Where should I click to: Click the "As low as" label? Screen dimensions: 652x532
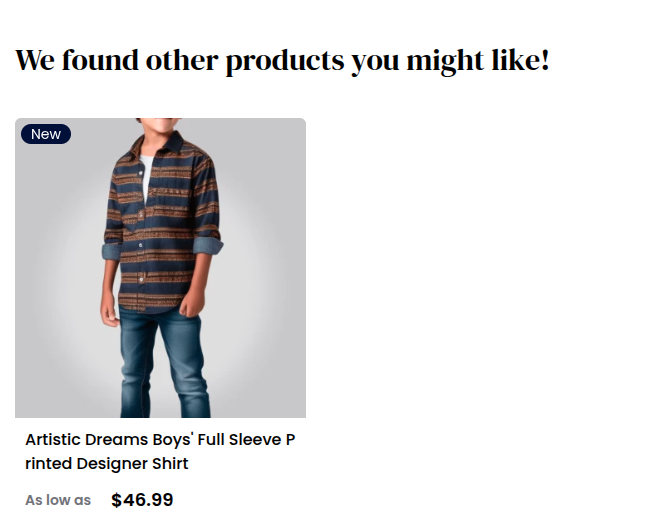[x=58, y=500]
